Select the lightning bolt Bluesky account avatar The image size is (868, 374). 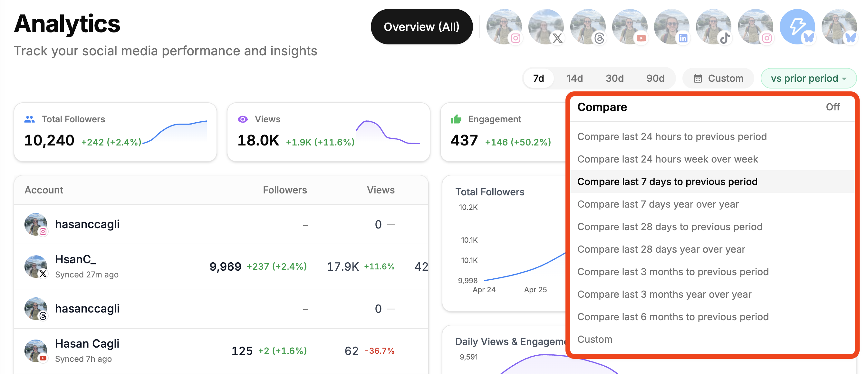coord(797,27)
